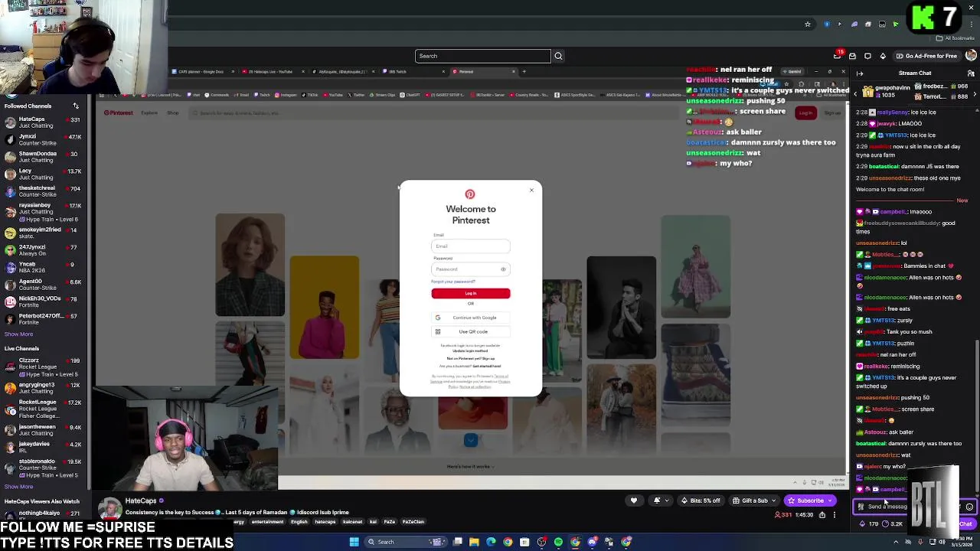Close the Pinterest login modal

point(531,191)
